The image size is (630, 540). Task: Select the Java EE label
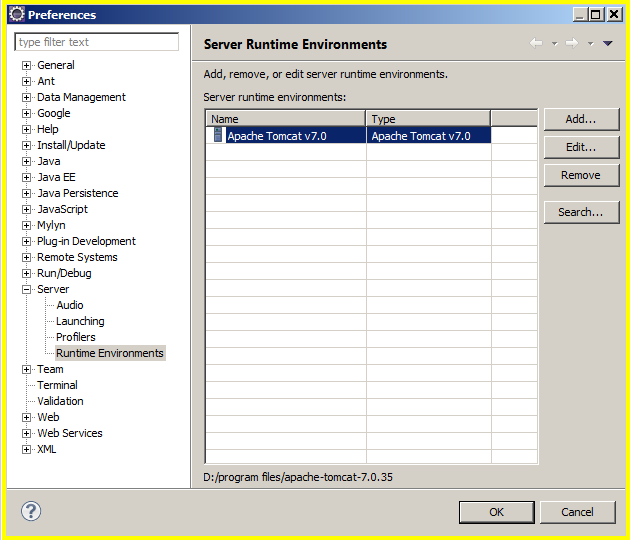coord(56,177)
